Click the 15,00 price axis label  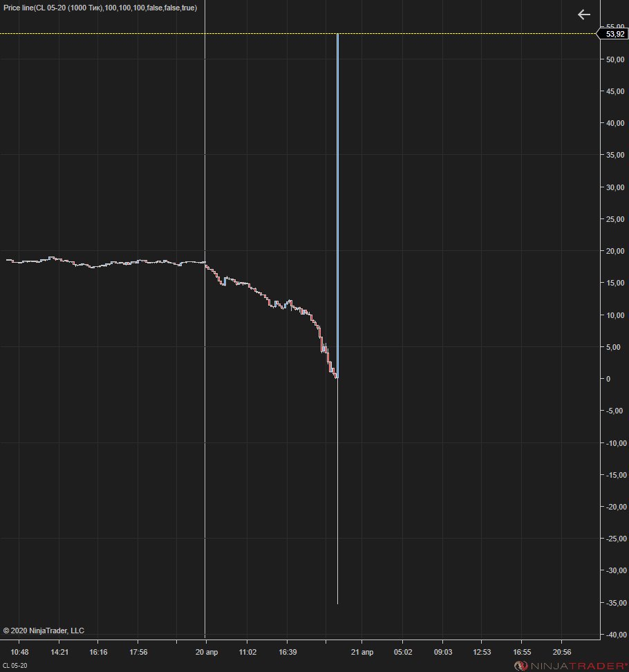615,283
